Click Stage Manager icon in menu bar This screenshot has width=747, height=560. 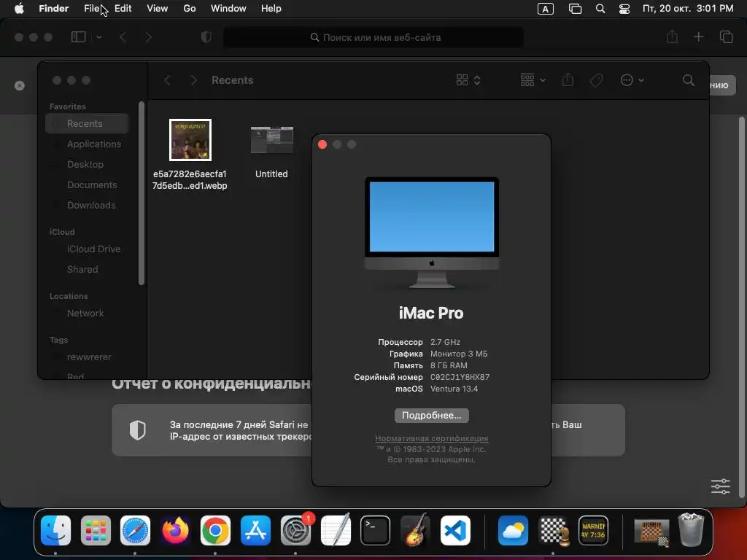575,9
